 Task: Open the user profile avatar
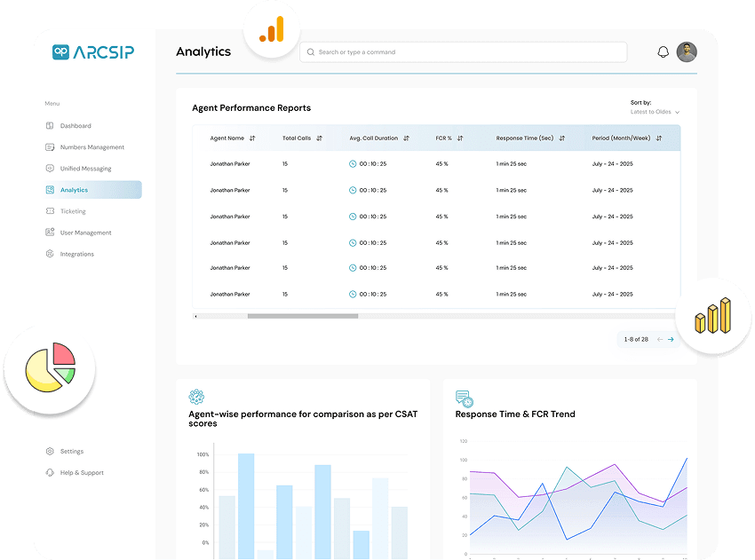(687, 52)
